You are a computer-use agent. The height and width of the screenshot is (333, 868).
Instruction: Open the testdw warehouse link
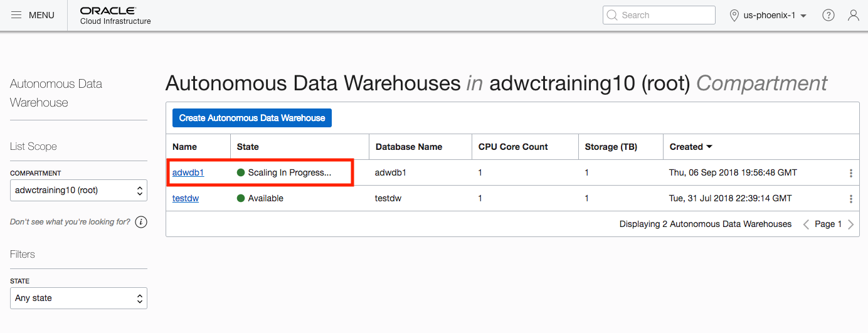(x=186, y=198)
